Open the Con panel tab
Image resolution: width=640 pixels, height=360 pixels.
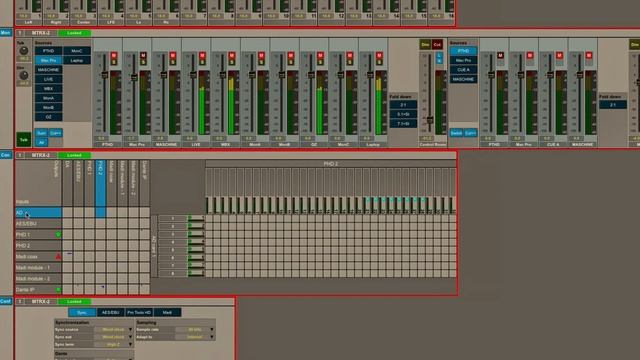coord(6,155)
